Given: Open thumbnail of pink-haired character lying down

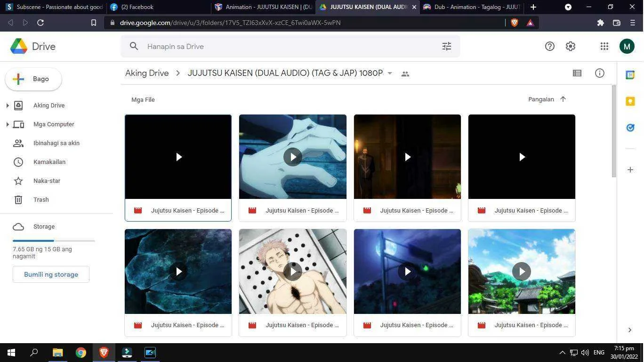Looking at the screenshot, I should 293,271.
